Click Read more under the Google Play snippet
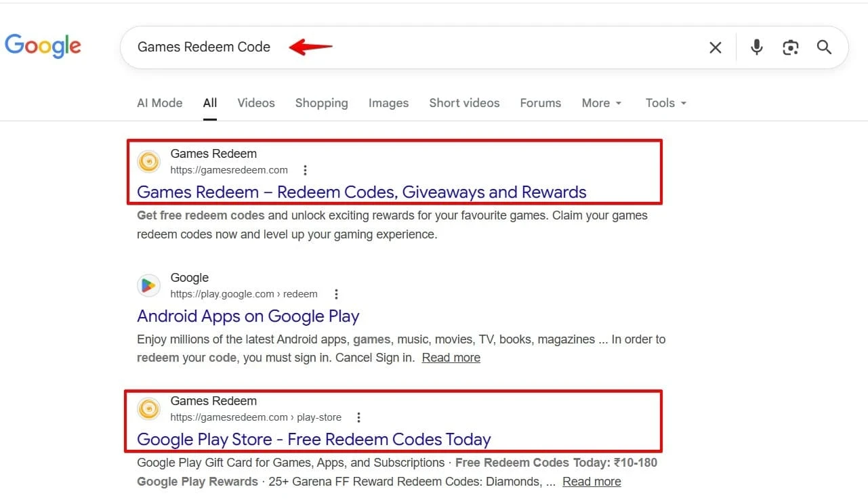This screenshot has width=868, height=504. point(451,357)
